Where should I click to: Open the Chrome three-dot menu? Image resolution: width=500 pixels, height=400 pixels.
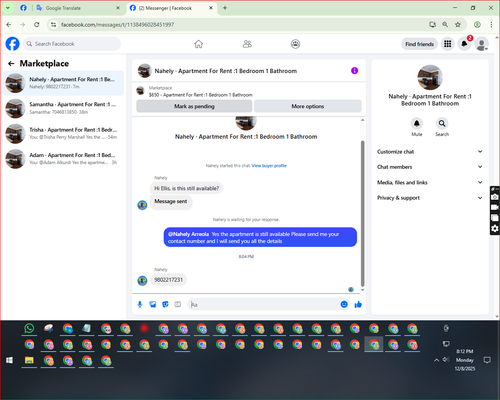491,25
